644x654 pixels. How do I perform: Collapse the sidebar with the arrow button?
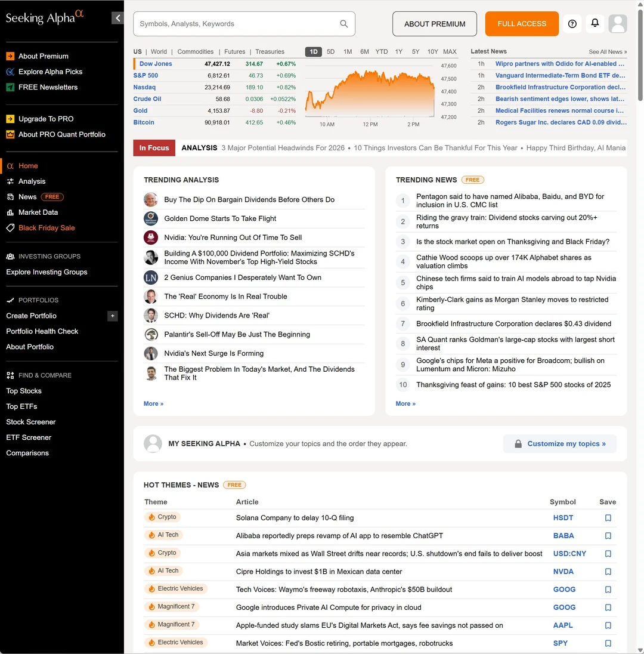[117, 18]
